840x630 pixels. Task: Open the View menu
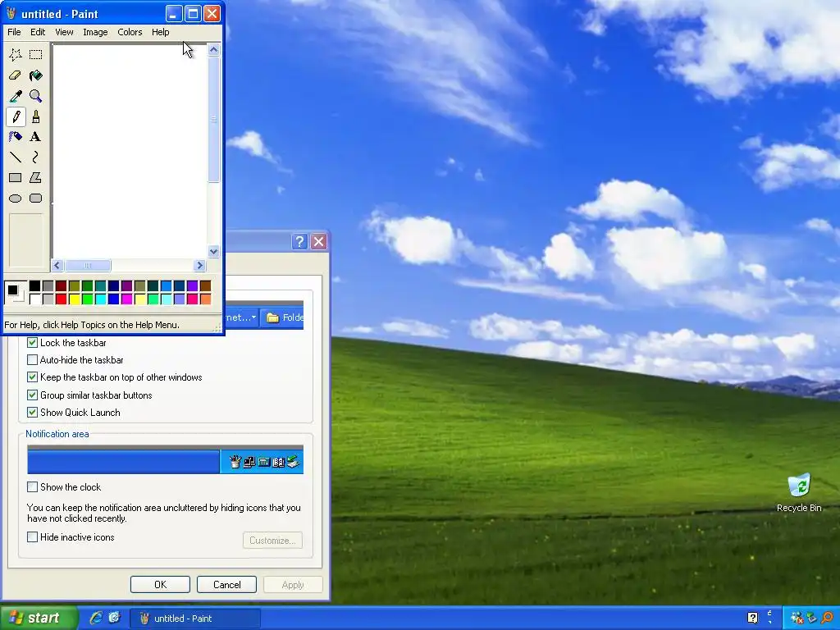[x=64, y=32]
